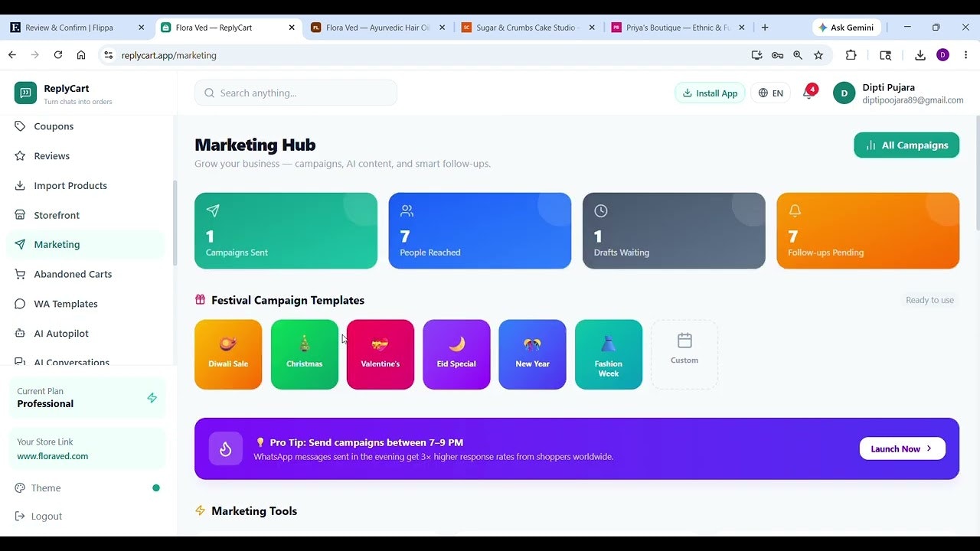Open the Follow-ups Pending stat card
The width and height of the screenshot is (980, 551).
pos(867,230)
